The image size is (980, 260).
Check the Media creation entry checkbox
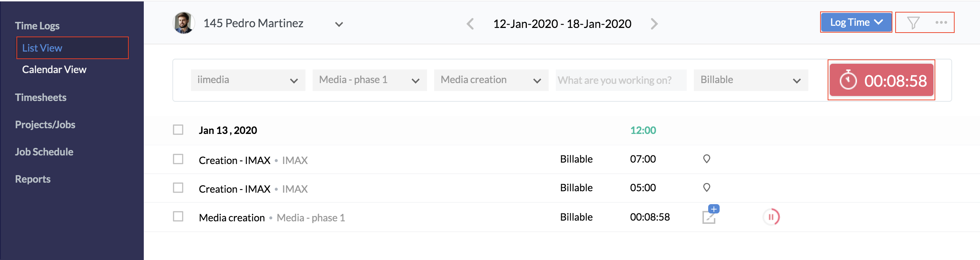coord(178,216)
